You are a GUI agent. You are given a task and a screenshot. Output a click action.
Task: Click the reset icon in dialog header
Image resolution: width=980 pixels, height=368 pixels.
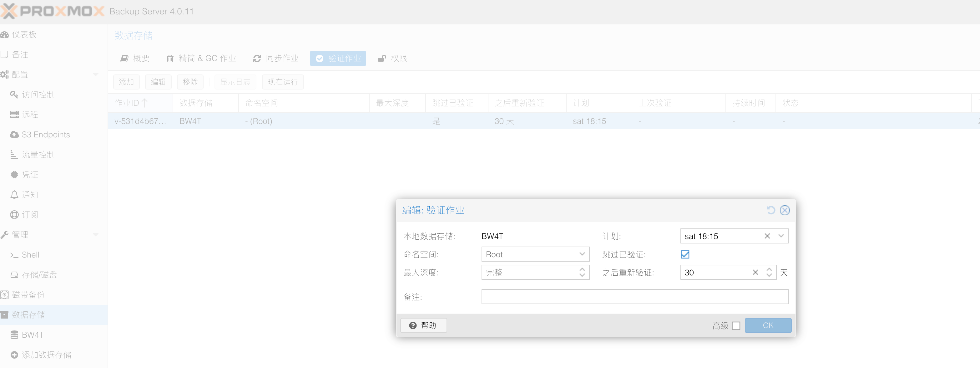(x=770, y=210)
